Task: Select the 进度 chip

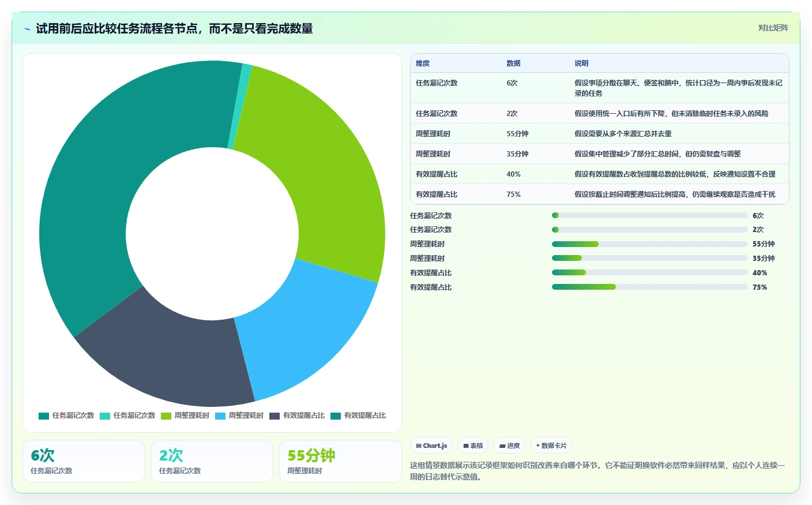Action: pyautogui.click(x=509, y=446)
